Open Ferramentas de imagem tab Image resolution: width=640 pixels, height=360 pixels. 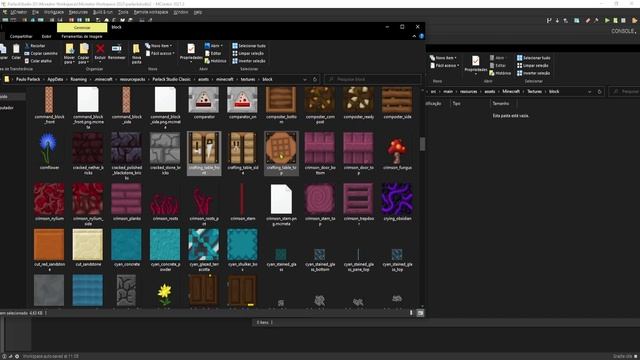click(x=82, y=36)
